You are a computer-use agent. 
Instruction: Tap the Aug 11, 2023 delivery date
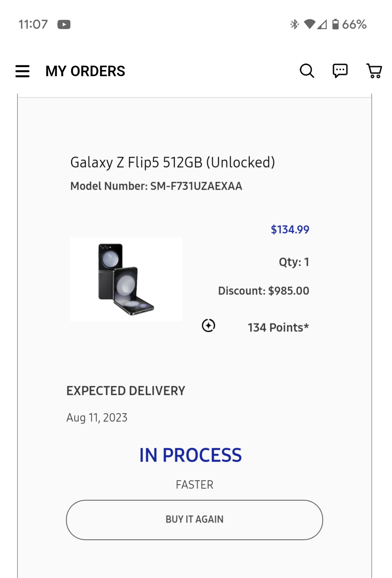[97, 418]
